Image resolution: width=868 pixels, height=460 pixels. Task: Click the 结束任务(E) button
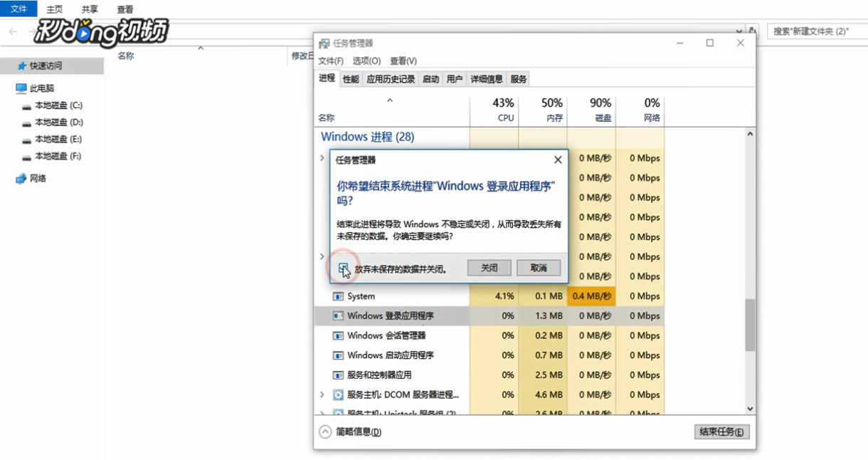click(721, 432)
